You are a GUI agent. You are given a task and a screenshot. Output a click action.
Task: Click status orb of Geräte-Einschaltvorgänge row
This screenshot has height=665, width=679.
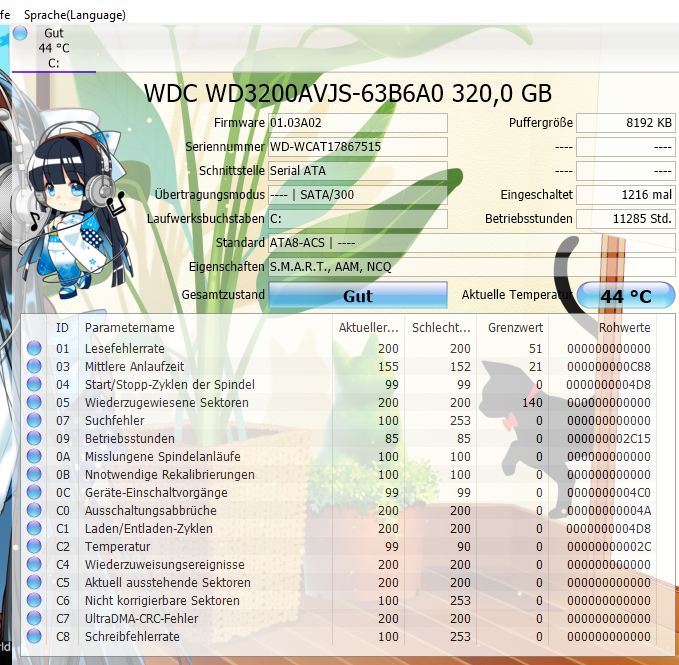tap(34, 492)
